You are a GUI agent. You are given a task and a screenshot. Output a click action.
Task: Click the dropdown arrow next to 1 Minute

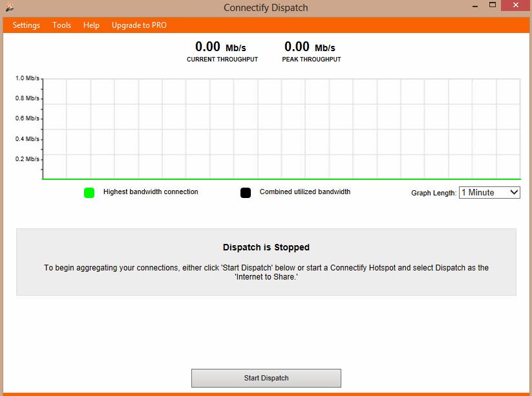[514, 192]
